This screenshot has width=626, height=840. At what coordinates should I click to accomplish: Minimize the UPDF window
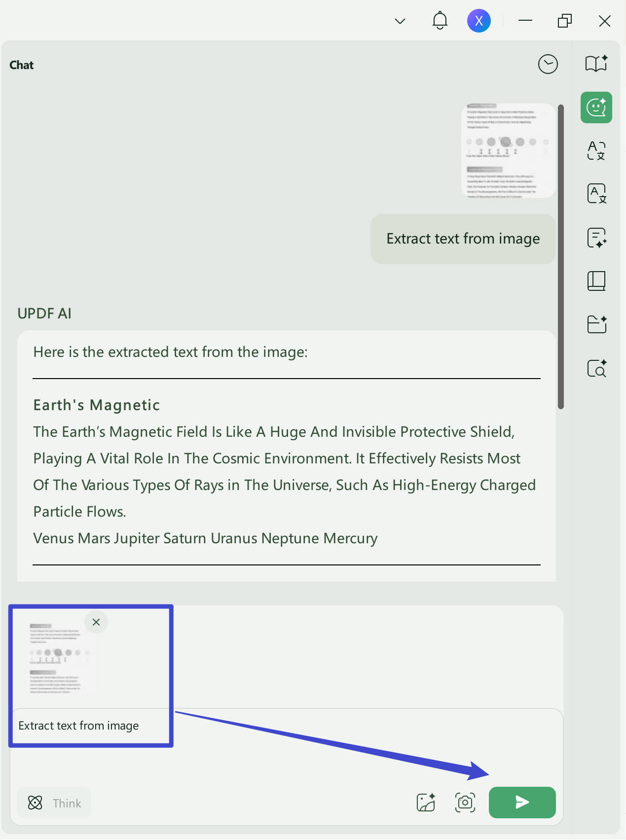[x=525, y=21]
